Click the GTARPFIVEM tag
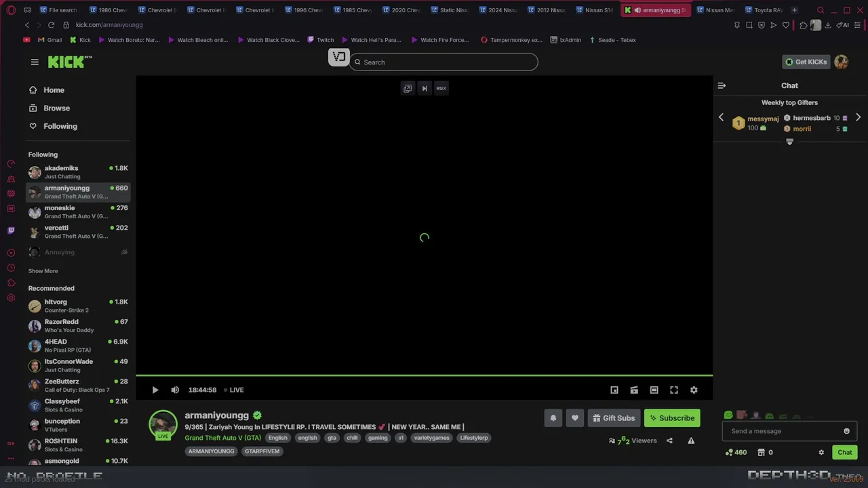The width and height of the screenshot is (868, 488). click(262, 451)
